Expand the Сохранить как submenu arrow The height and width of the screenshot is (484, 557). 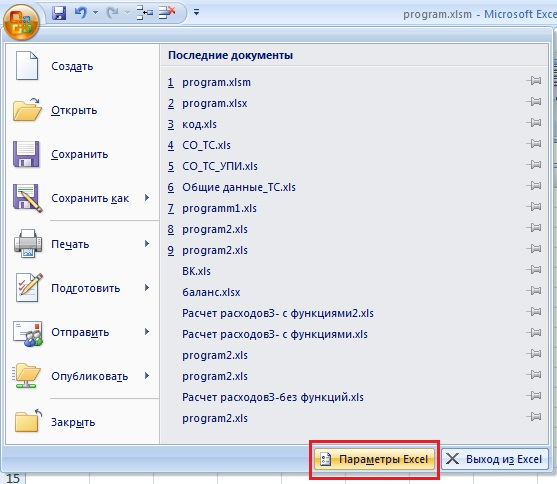click(x=147, y=198)
